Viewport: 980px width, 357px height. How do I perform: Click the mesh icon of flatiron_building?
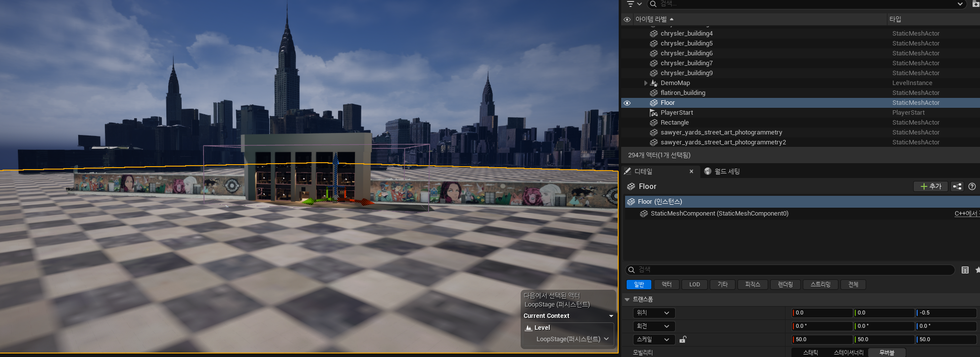tap(654, 93)
